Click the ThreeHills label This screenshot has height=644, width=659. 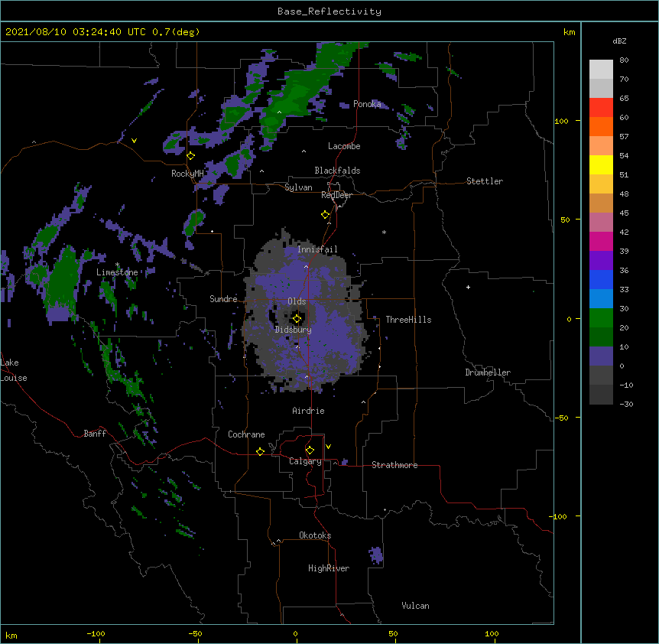[408, 320]
